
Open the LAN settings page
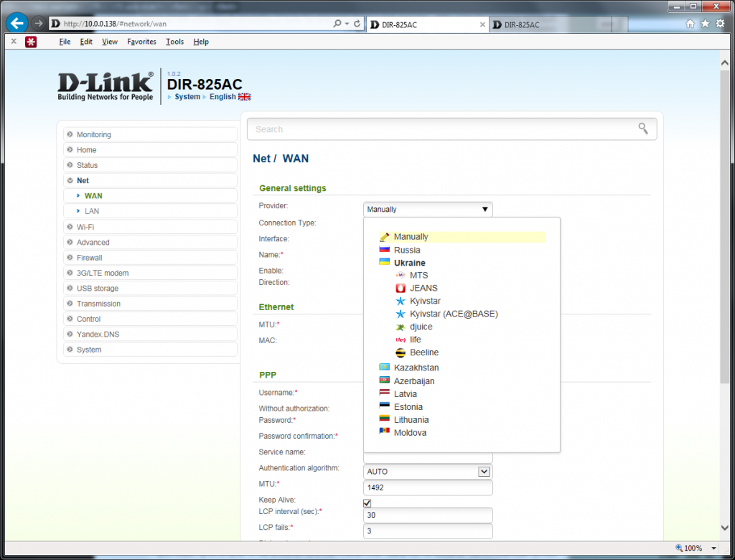[x=92, y=211]
